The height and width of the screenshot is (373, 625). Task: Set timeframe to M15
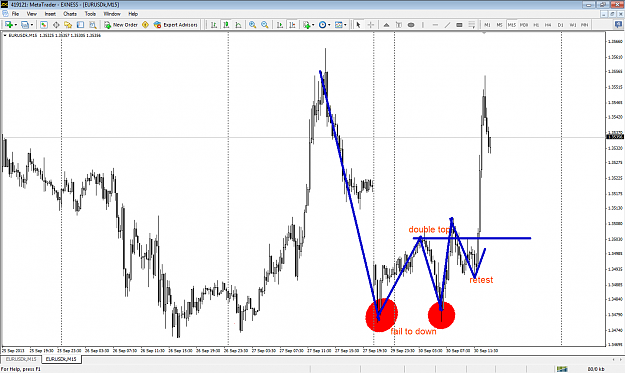(511, 25)
